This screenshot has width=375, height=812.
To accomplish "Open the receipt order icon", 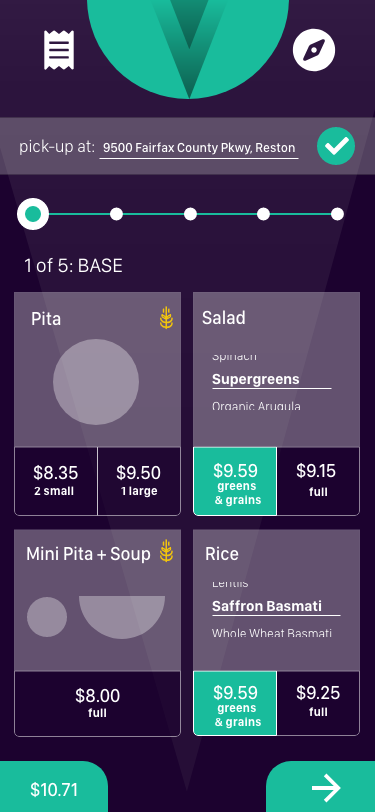I will tap(59, 50).
